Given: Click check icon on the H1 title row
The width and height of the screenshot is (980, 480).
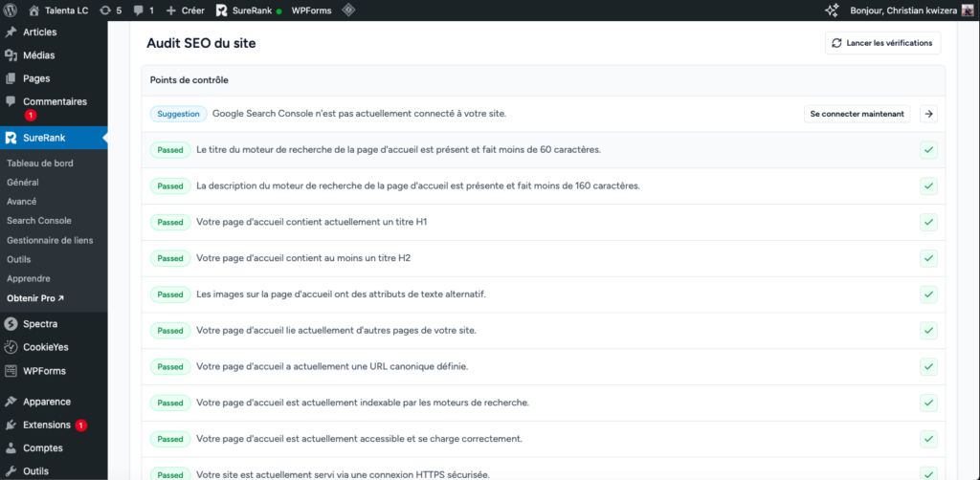Looking at the screenshot, I should pos(928,222).
